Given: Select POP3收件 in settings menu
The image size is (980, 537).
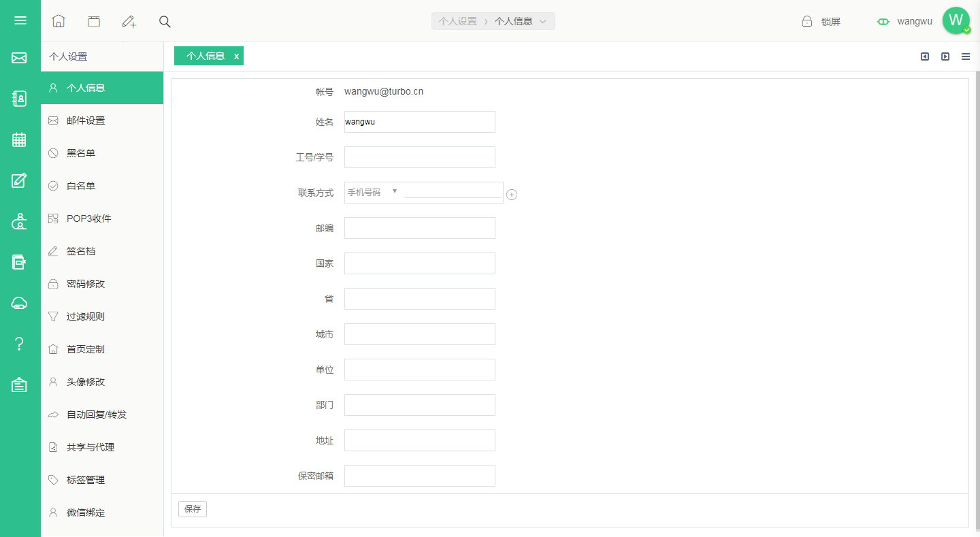Looking at the screenshot, I should click(x=102, y=218).
